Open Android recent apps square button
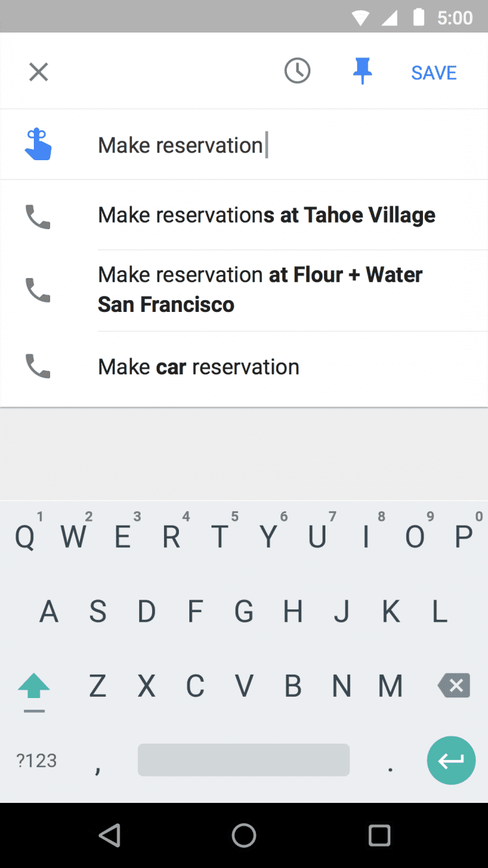This screenshot has height=868, width=488. tap(379, 835)
